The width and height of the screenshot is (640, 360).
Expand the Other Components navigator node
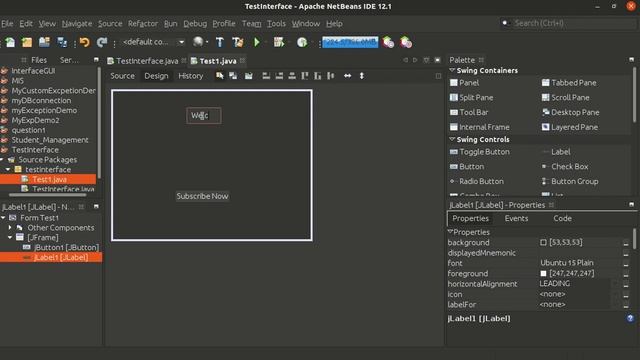10,227
